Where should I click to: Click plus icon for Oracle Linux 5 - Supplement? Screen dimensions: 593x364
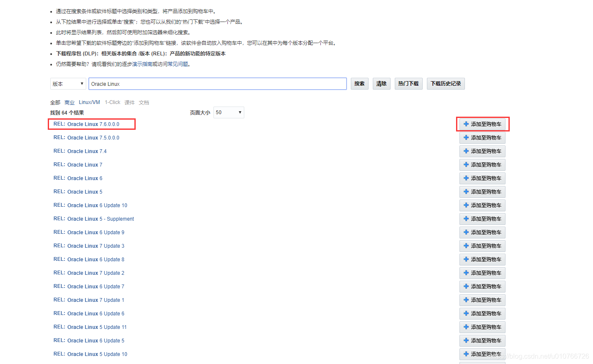coord(466,219)
